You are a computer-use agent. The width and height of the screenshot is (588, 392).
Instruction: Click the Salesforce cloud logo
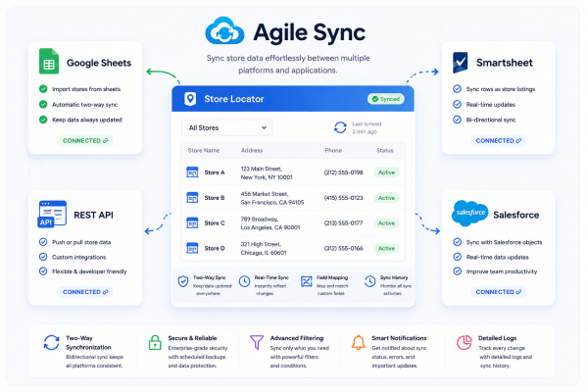469,213
